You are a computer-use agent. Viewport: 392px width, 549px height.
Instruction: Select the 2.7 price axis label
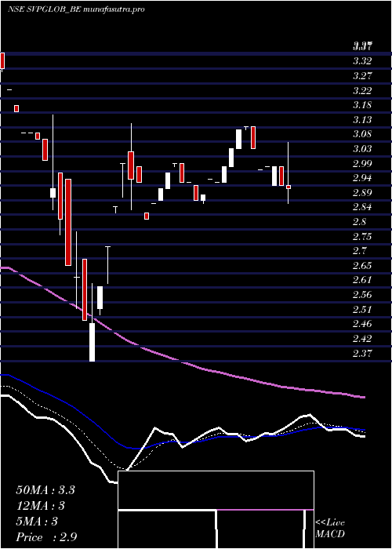pos(360,251)
